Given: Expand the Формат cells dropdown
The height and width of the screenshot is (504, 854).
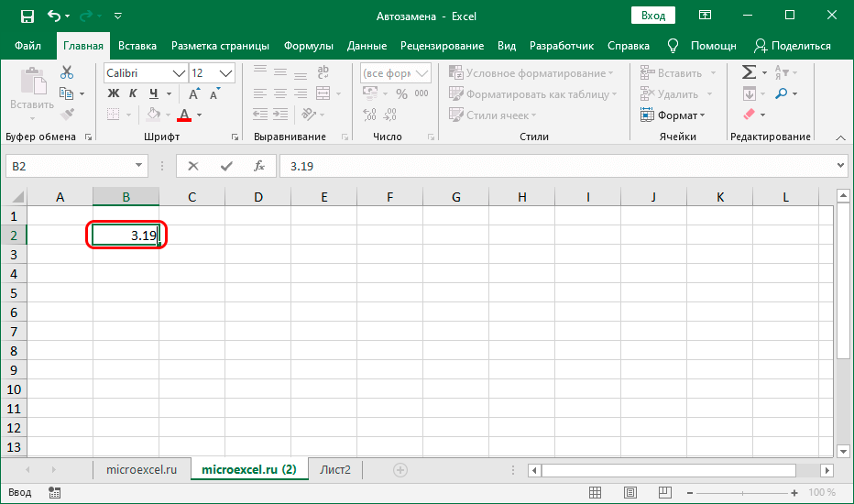Looking at the screenshot, I should tap(680, 115).
